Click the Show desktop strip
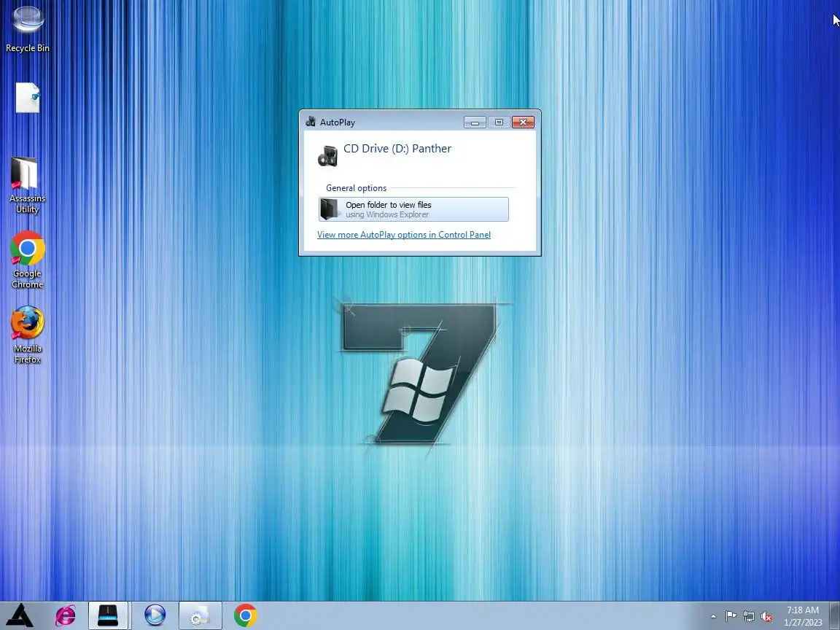Screen dimensions: 840x630 [x=835, y=615]
